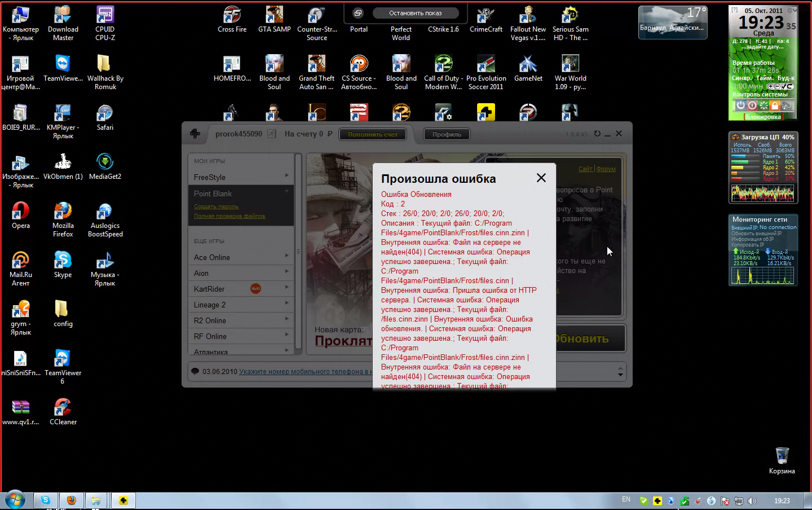Open the Counter-Strike Source desktop icon

point(316,24)
